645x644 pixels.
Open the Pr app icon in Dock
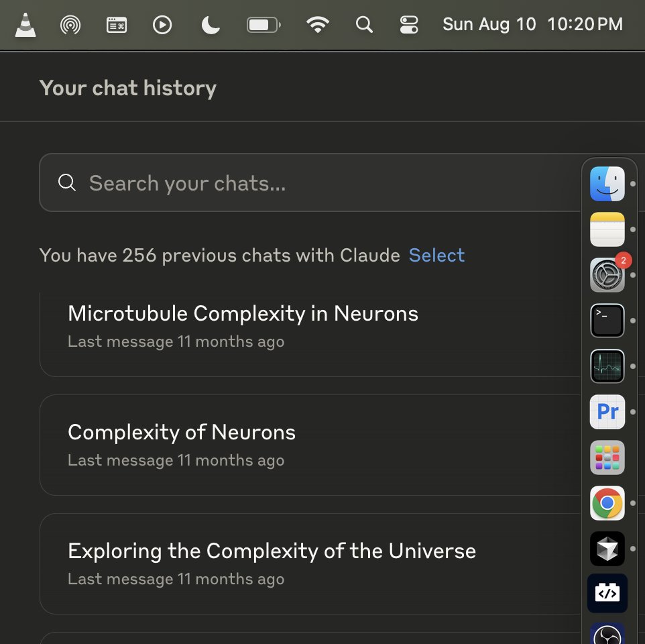tap(607, 412)
